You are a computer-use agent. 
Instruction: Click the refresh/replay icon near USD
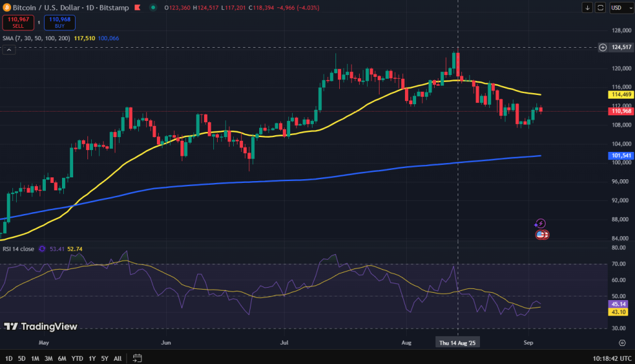click(600, 7)
